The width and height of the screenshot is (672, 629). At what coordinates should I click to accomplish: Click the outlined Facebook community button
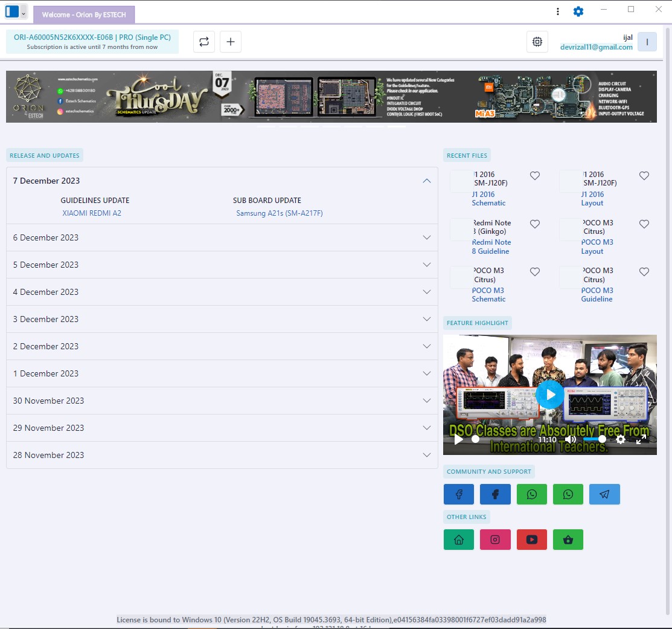point(459,494)
